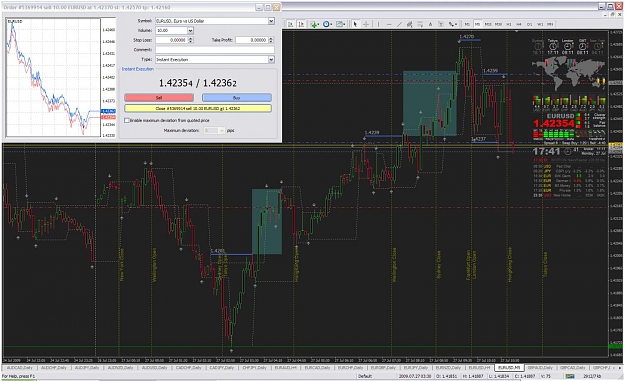The height and width of the screenshot is (381, 625).
Task: Open the EURAUD,H4 chart tab
Action: tap(285, 367)
